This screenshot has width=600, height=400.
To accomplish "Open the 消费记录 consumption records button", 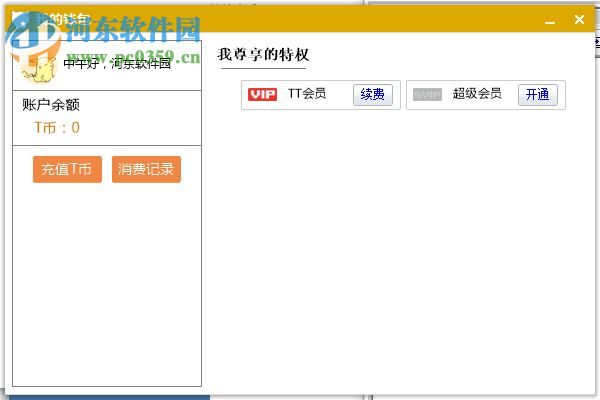I will 146,169.
